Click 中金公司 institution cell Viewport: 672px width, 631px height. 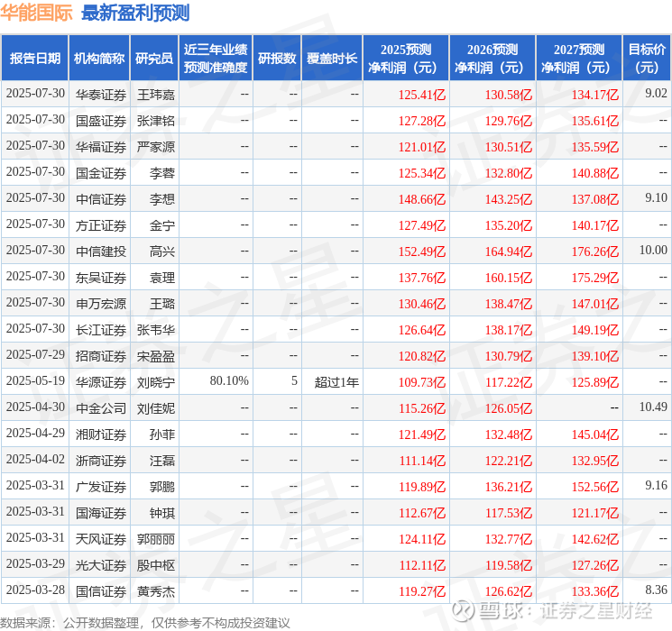(101, 408)
